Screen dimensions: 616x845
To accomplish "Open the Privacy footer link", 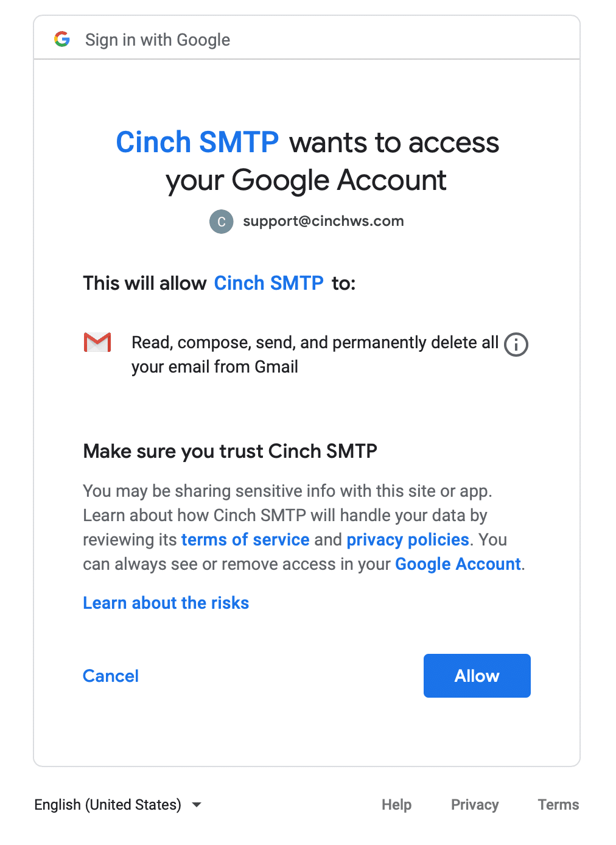I will (475, 805).
